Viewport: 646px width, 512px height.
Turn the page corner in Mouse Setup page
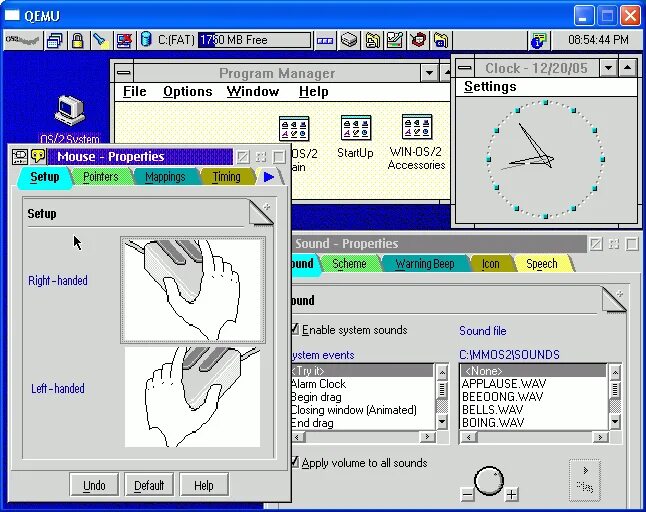[x=261, y=213]
